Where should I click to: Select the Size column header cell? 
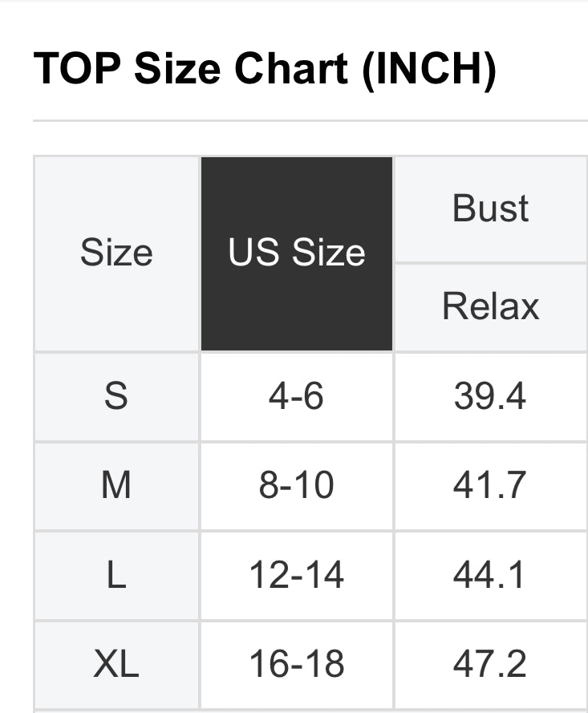[x=116, y=253]
